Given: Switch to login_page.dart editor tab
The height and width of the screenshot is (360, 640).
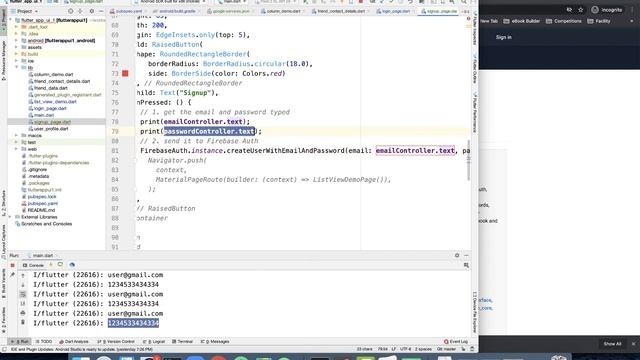Looking at the screenshot, I should (395, 11).
